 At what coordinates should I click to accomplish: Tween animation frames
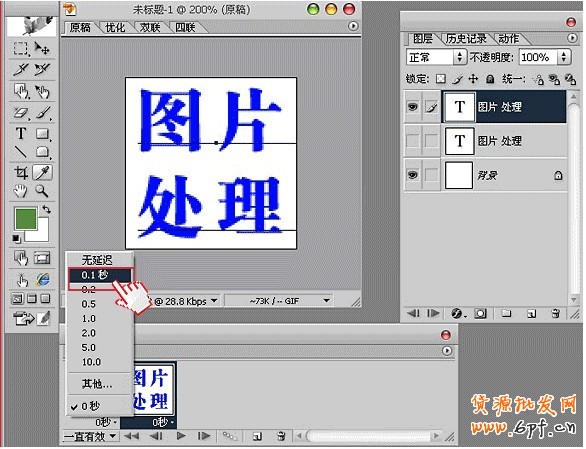230,436
